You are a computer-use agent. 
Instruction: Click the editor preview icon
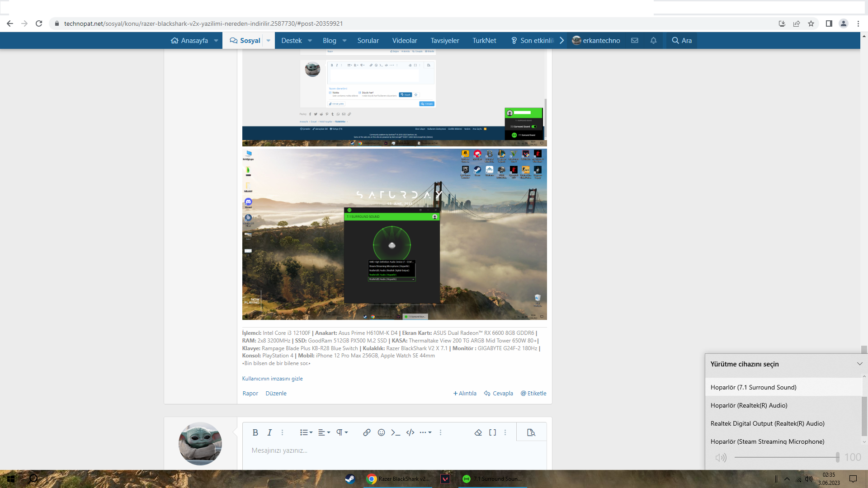(531, 432)
